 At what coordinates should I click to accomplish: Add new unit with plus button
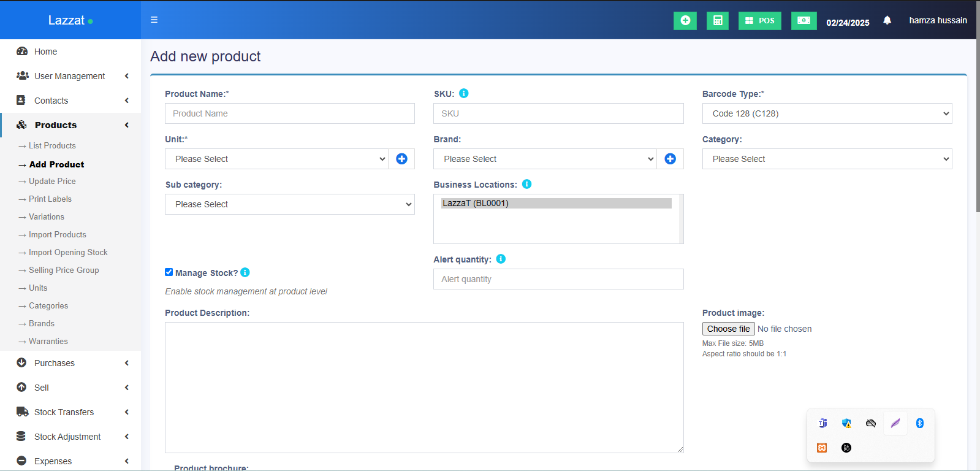click(x=401, y=159)
